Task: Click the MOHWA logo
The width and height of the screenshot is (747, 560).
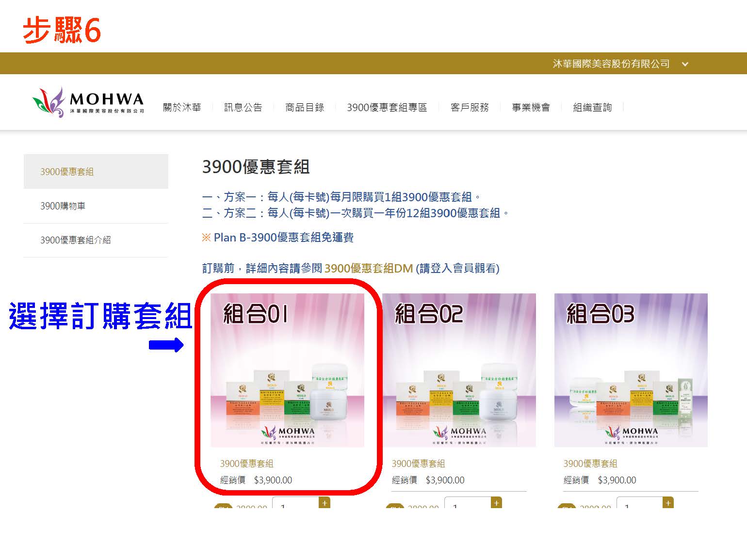Action: point(88,102)
